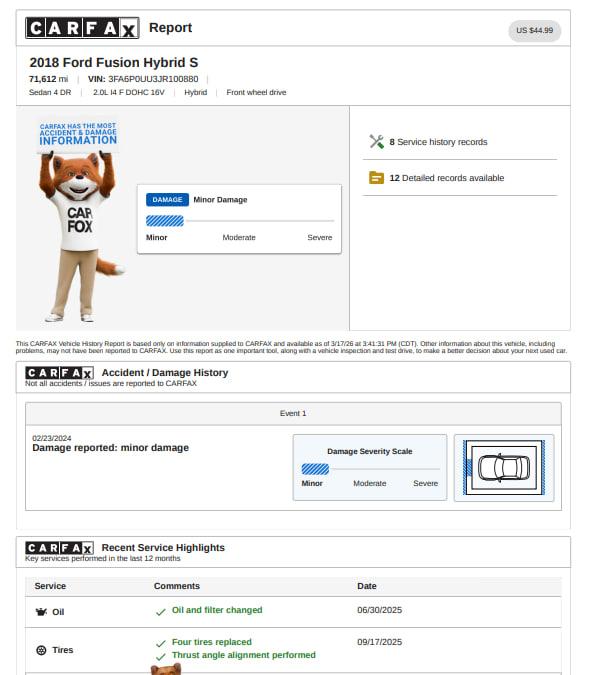Click the Thrust angle alignment performed comment

coord(244,655)
